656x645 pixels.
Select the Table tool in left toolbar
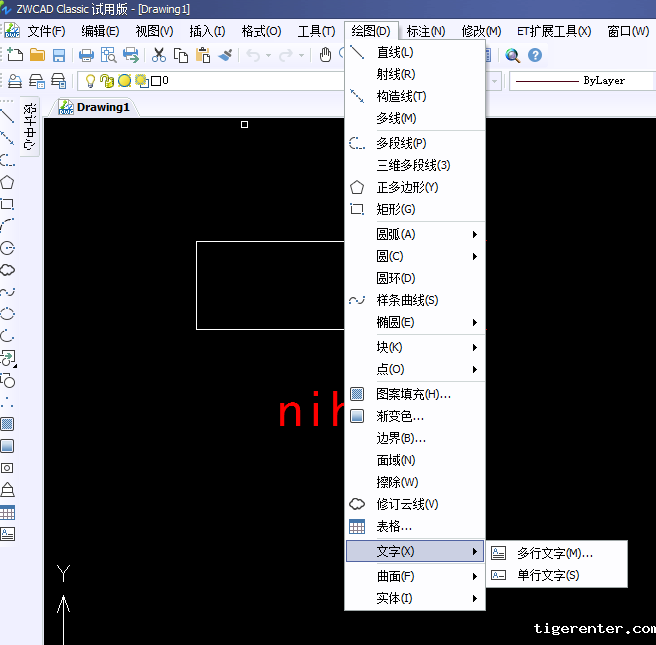click(7, 512)
